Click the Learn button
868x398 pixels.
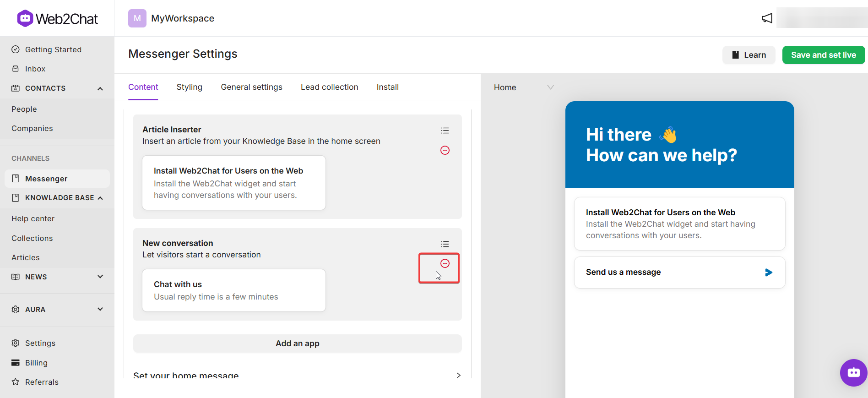point(749,55)
